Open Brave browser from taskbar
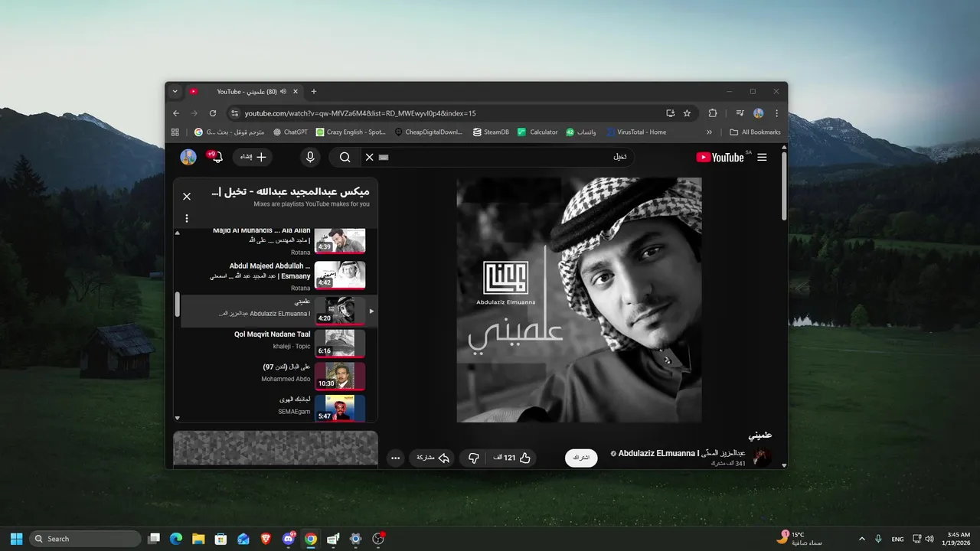This screenshot has width=980, height=551. click(x=265, y=539)
